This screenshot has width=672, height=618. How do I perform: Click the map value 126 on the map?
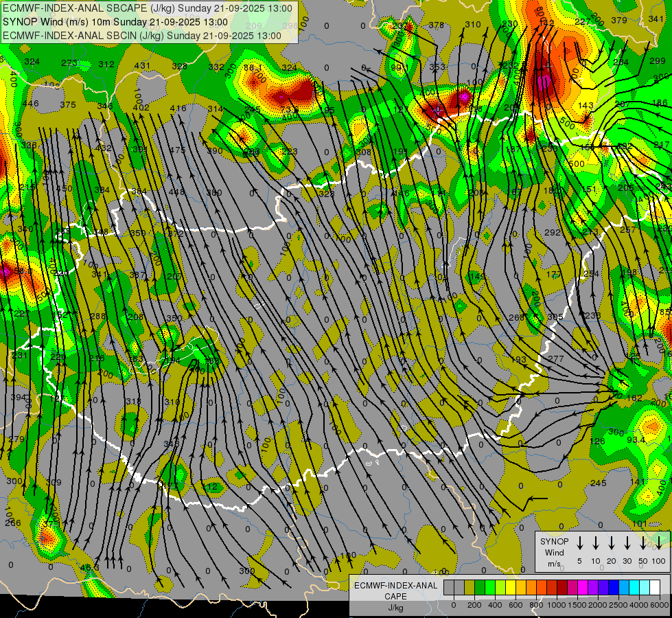click(x=597, y=441)
